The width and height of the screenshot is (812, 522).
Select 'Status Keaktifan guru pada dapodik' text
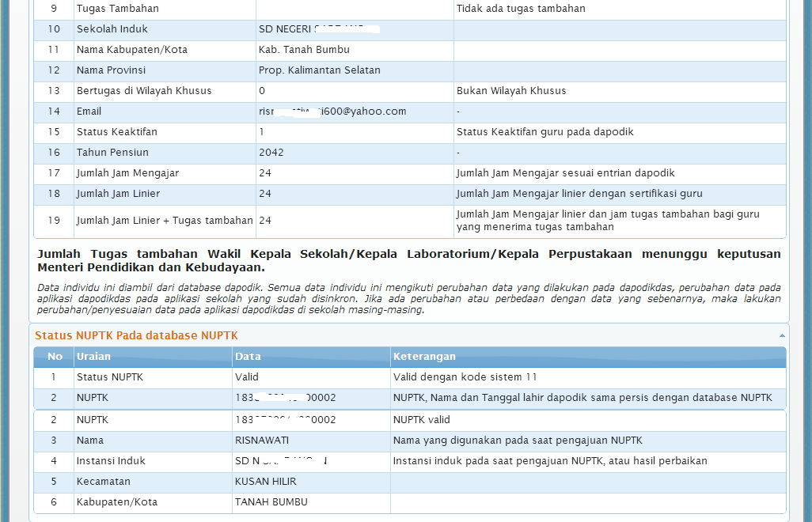coord(544,132)
